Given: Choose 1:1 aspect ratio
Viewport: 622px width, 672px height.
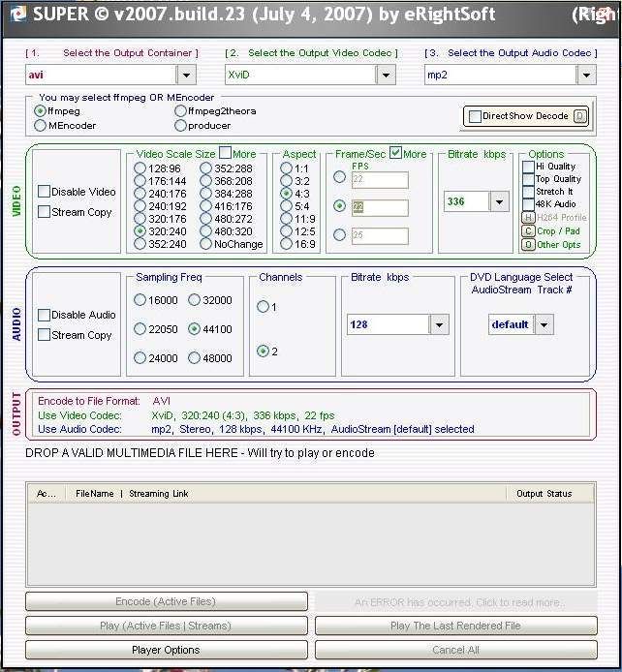Looking at the screenshot, I should (x=286, y=168).
